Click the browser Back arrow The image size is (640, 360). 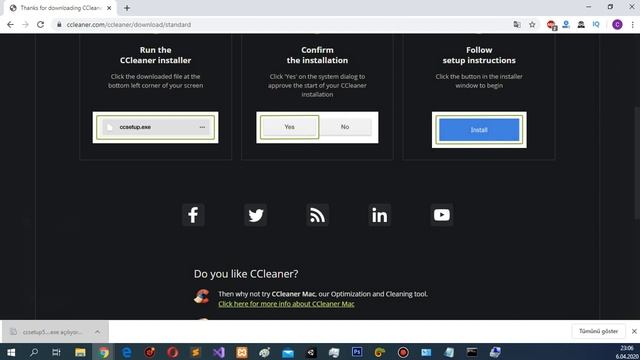[x=10, y=24]
